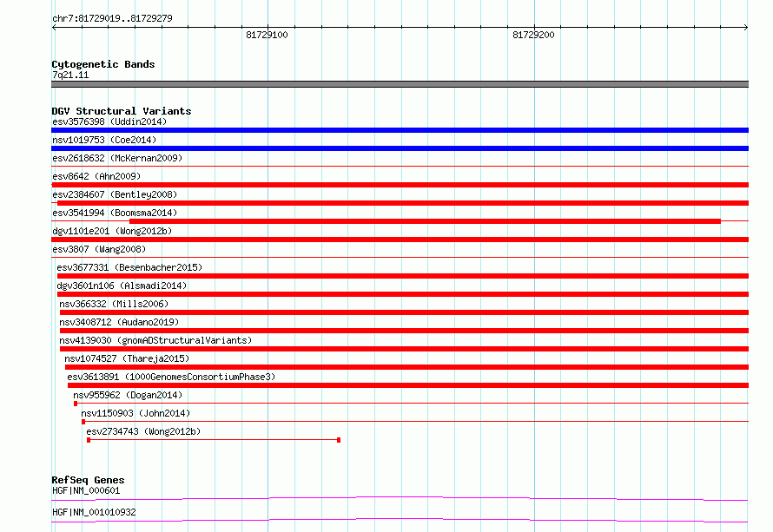Click the left arrow end of ruler
This screenshot has height=532, width=773.
click(x=54, y=28)
